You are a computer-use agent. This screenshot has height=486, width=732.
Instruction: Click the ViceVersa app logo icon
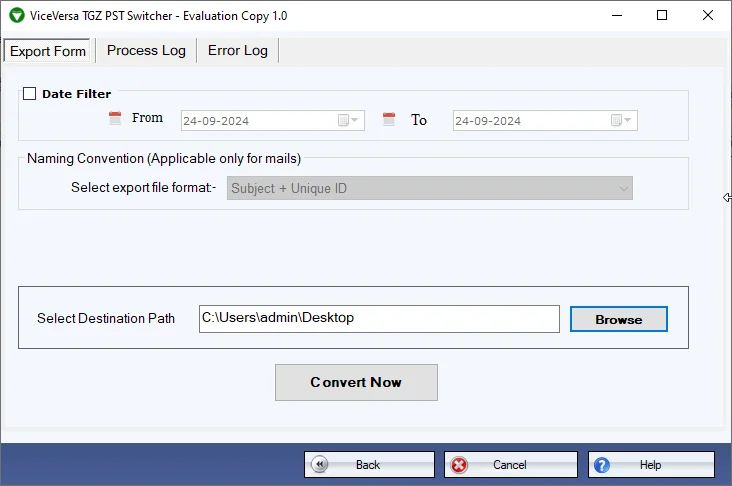(x=17, y=15)
